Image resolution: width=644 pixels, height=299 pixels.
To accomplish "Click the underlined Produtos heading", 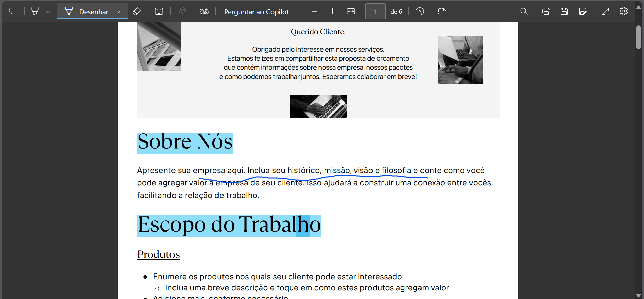I will [x=158, y=254].
